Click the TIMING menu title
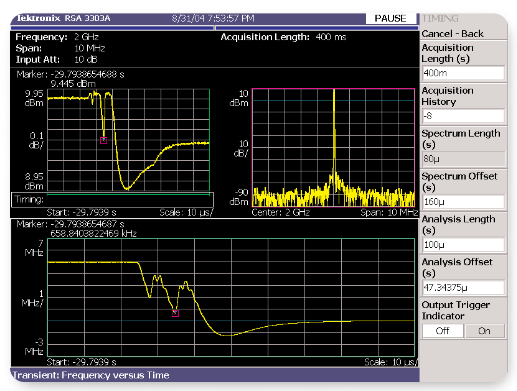Screen dimensions: 517x391 pyautogui.click(x=440, y=18)
